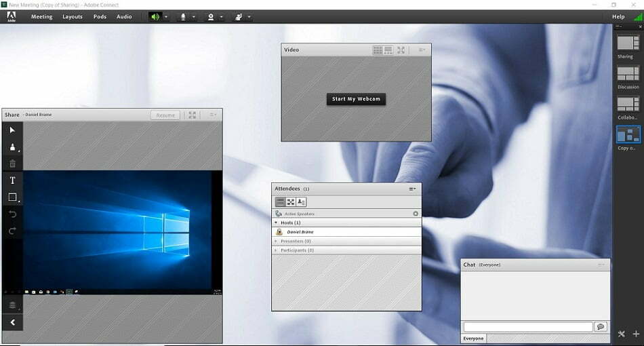
Task: Switch to Attendees status view
Action: pos(301,201)
